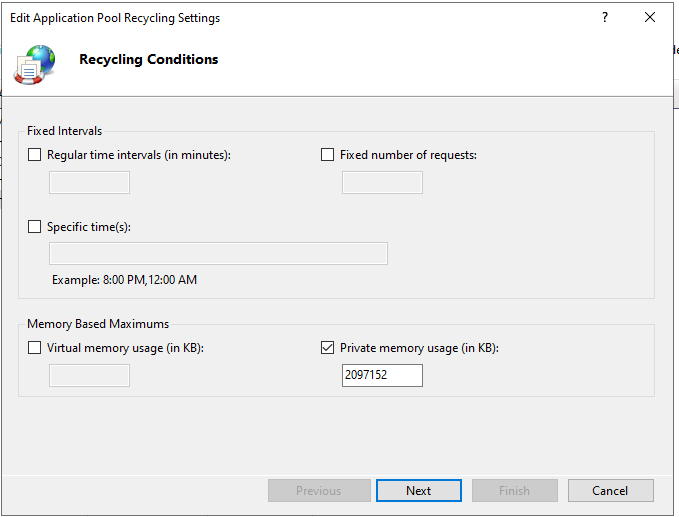Screen dimensions: 679x517
Task: Click the Next button
Action: tap(419, 491)
